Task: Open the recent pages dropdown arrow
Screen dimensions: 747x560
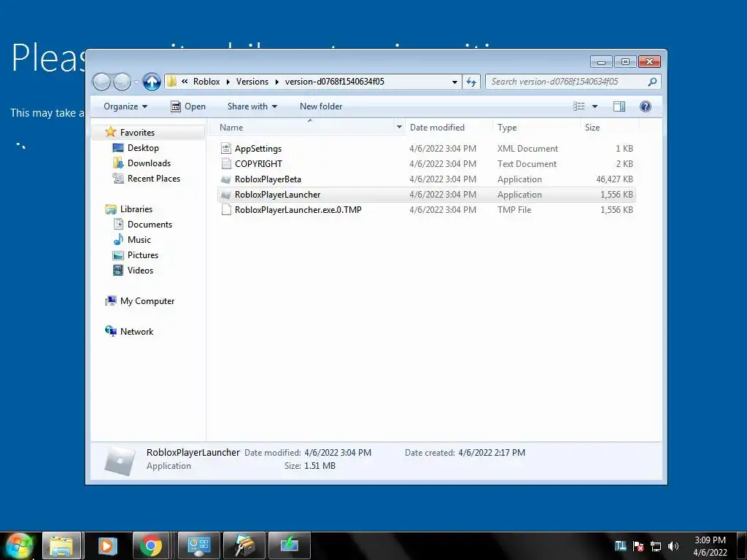Action: [x=136, y=82]
